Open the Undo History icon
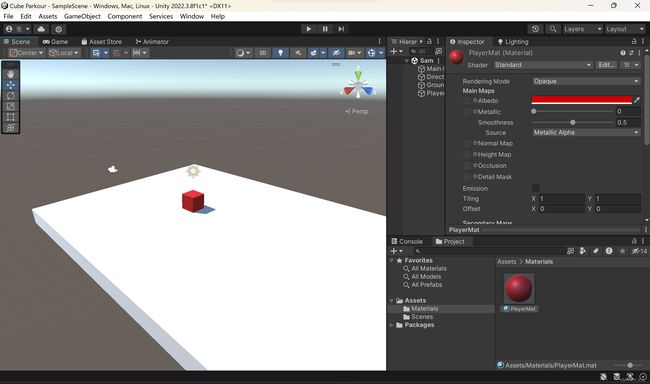This screenshot has width=650, height=384. pyautogui.click(x=535, y=29)
